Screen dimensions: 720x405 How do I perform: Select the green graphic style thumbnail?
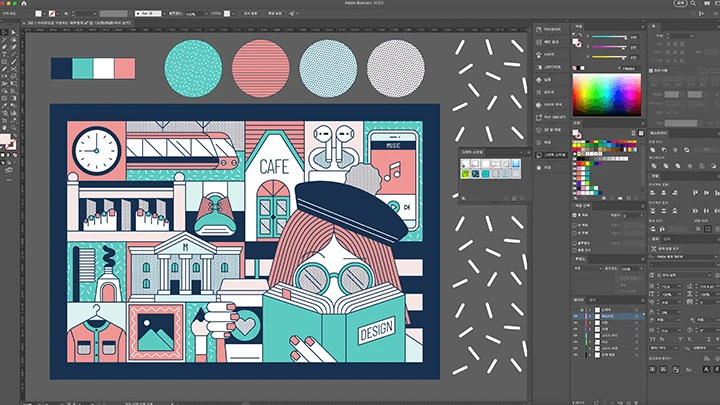pyautogui.click(x=466, y=174)
